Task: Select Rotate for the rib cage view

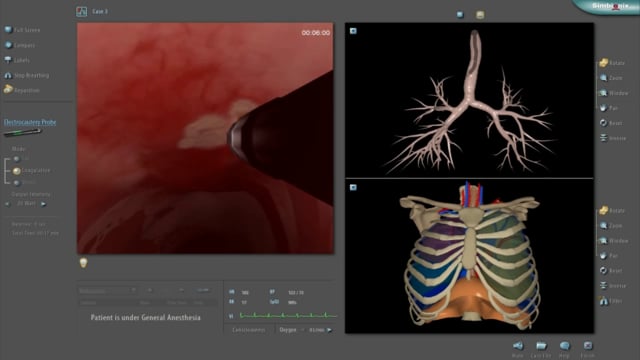Action: pos(612,211)
